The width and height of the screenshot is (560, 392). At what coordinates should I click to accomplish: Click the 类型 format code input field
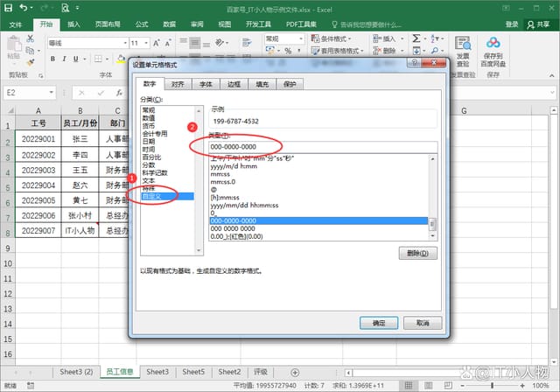[322, 147]
